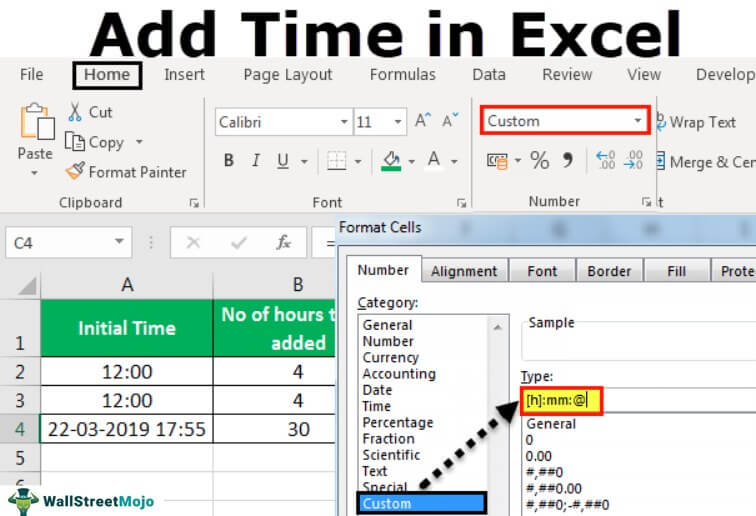Image resolution: width=756 pixels, height=516 pixels.
Task: Click the Accounting Number Format icon
Action: coord(497,161)
